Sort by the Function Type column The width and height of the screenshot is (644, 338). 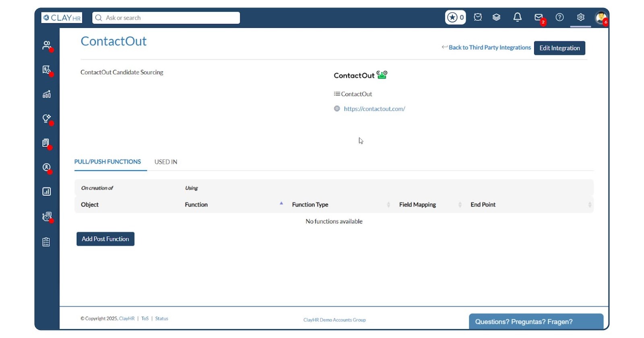[x=341, y=204]
